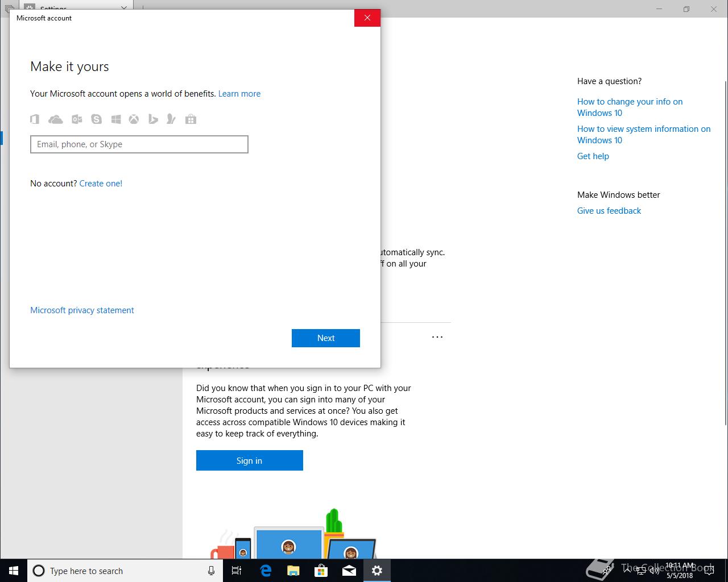Viewport: 728px width, 582px height.
Task: Click the 'Type here to search' box
Action: coord(125,571)
